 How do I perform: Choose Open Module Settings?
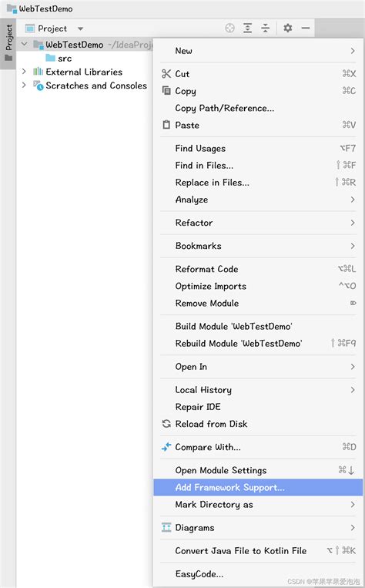(x=258, y=470)
